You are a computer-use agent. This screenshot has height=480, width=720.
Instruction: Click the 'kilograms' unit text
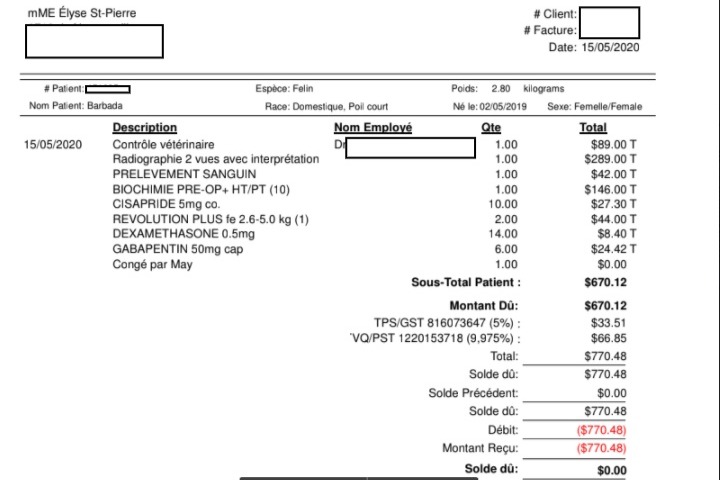544,89
